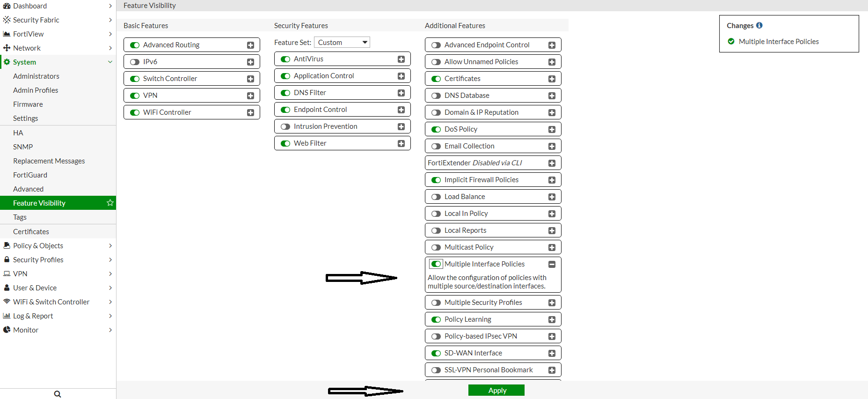This screenshot has width=868, height=399.
Task: Open the Feature Set dropdown
Action: click(x=342, y=43)
